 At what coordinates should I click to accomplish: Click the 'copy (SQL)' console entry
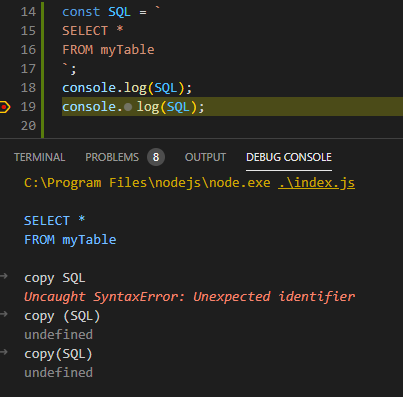(x=62, y=316)
